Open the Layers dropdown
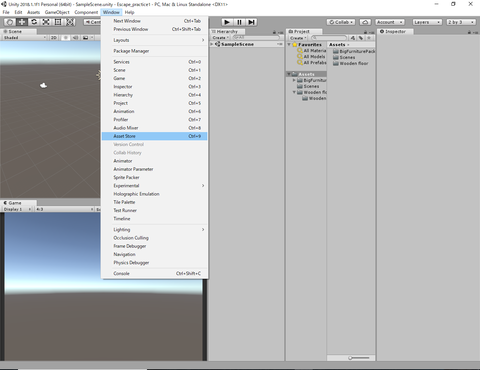 pyautogui.click(x=427, y=22)
